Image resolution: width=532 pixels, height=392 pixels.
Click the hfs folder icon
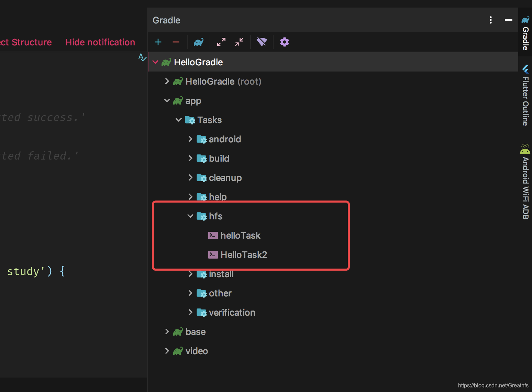coord(202,216)
